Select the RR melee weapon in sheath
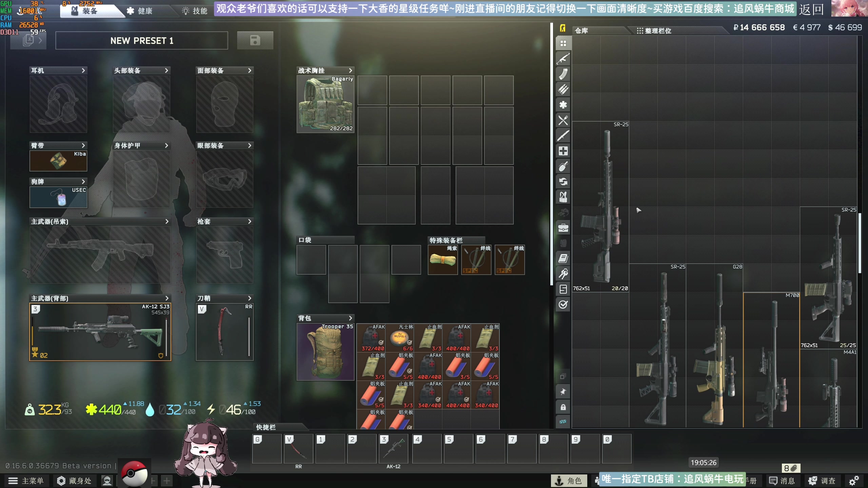Screen dimensions: 868x488 pyautogui.click(x=224, y=332)
